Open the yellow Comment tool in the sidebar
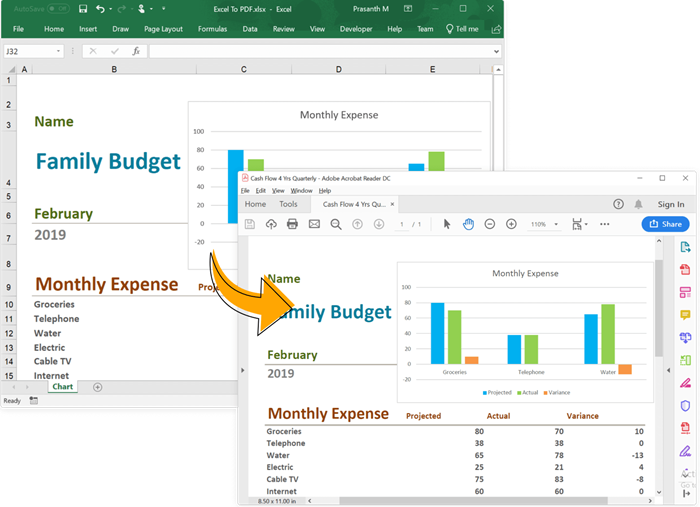 685,315
